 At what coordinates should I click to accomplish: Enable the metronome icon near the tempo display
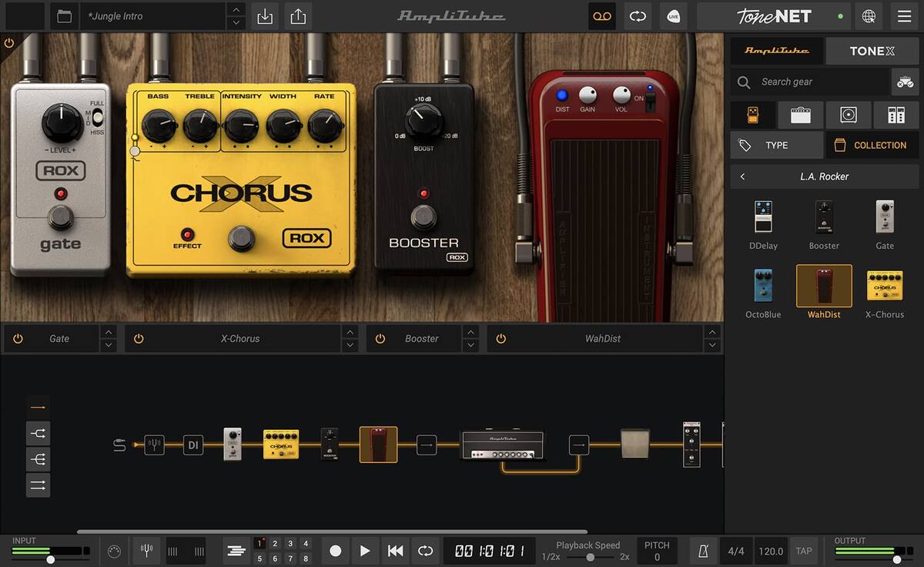click(701, 551)
